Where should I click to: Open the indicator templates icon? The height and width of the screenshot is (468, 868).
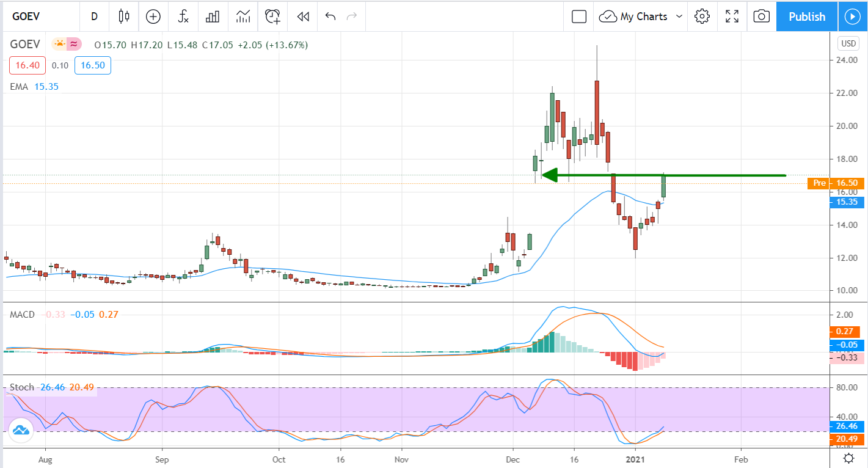tap(243, 16)
